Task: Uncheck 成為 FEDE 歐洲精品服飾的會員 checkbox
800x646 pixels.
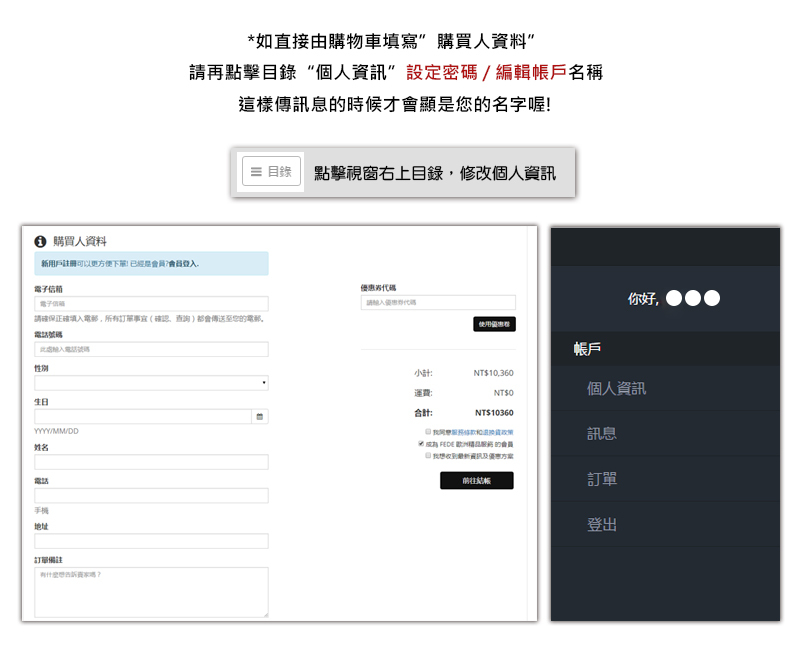Action: 422,443
